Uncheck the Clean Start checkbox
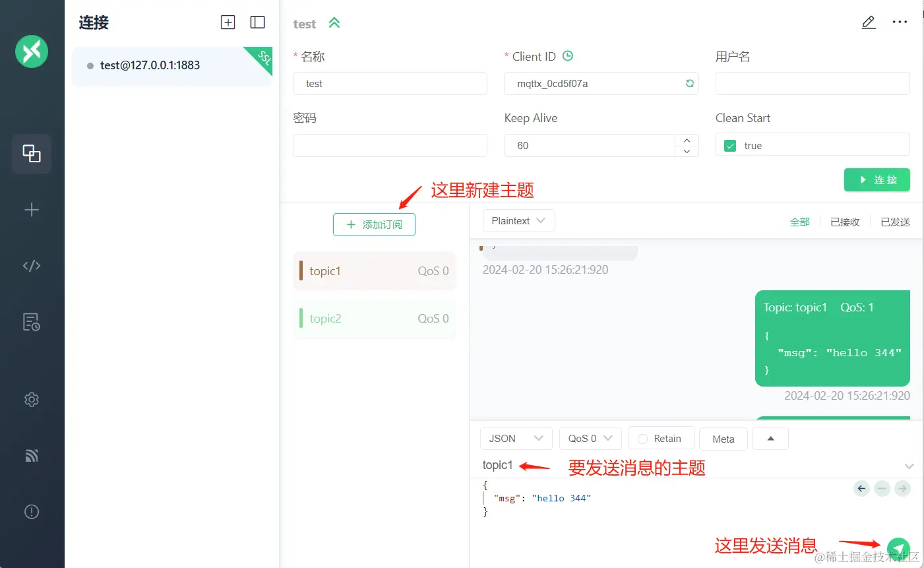This screenshot has height=568, width=924. pos(729,145)
